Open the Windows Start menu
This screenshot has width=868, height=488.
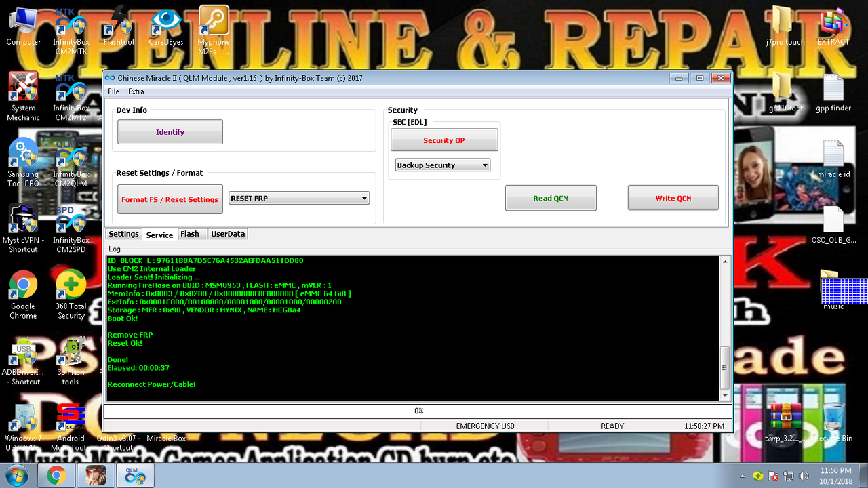[18, 476]
